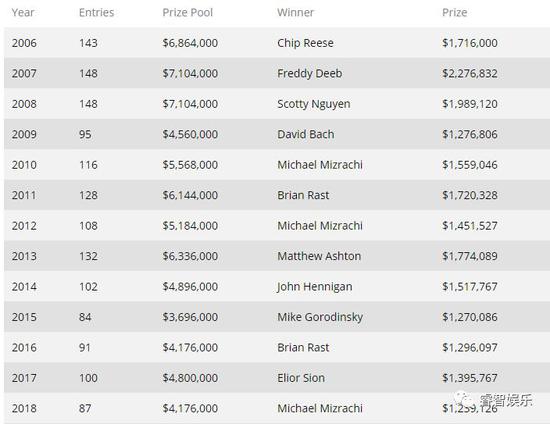
Task: Click the 2018 year cell
Action: point(24,409)
